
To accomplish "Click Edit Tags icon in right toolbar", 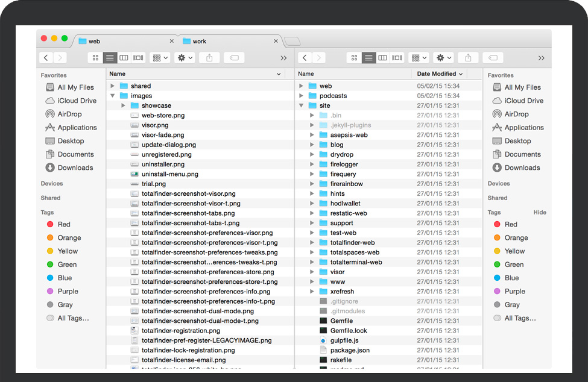I will [493, 58].
